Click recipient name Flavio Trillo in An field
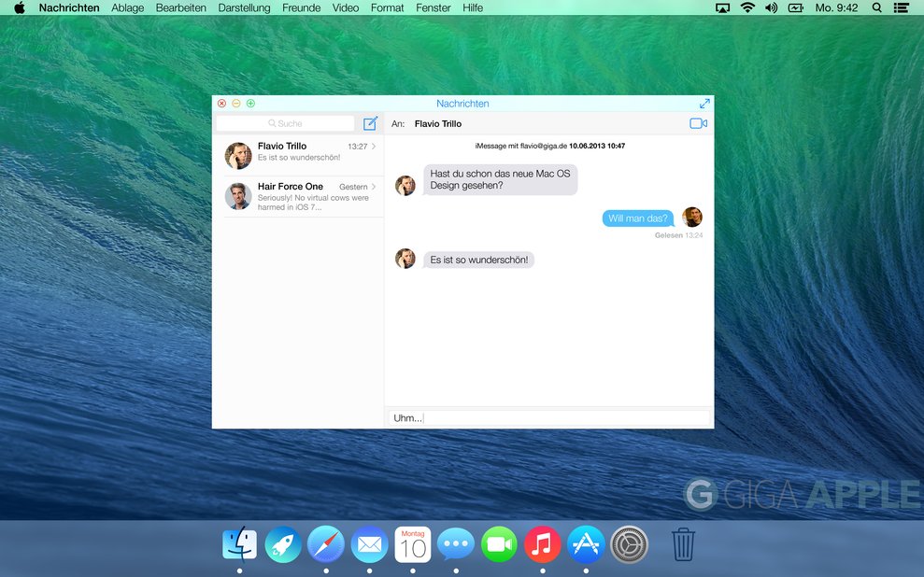This screenshot has width=924, height=577. tap(438, 123)
